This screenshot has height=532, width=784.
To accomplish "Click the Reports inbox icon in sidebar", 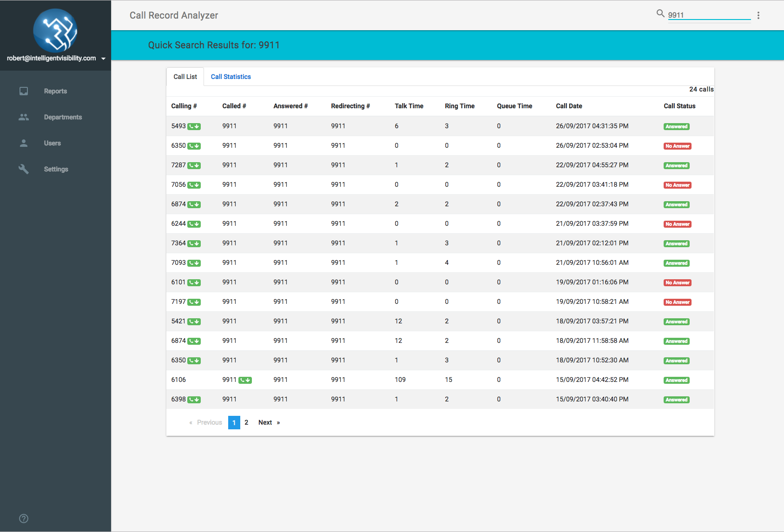I will click(24, 91).
